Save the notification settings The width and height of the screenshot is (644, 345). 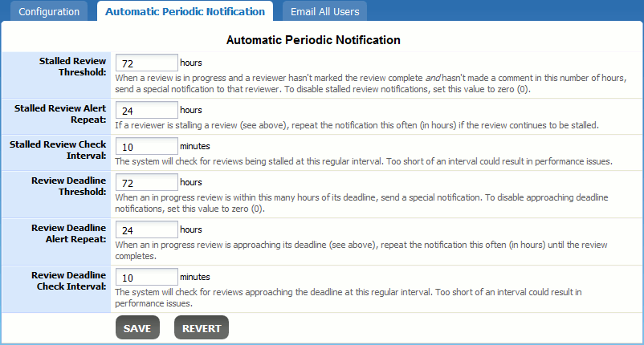pos(137,328)
